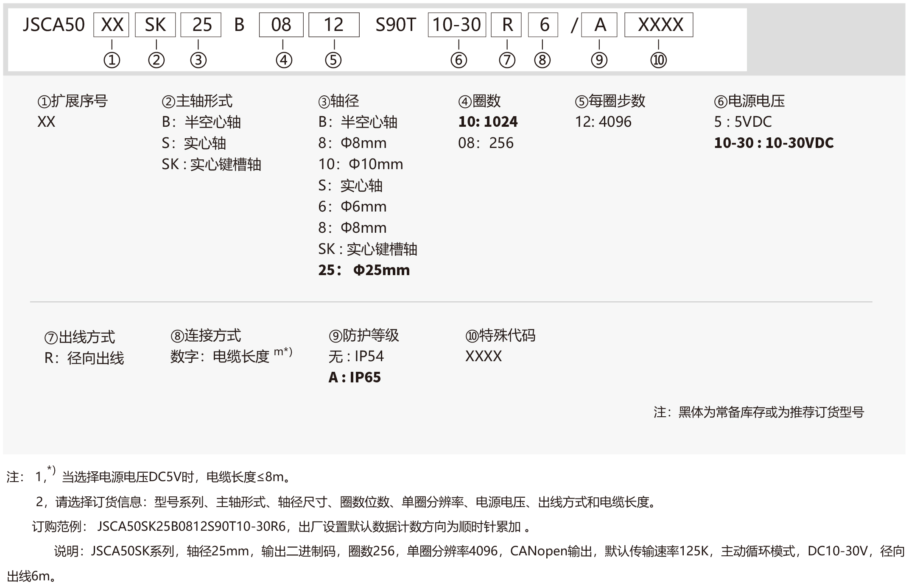The image size is (906, 588).
Task: Click the 10-30 voltage code box
Action: click(457, 25)
